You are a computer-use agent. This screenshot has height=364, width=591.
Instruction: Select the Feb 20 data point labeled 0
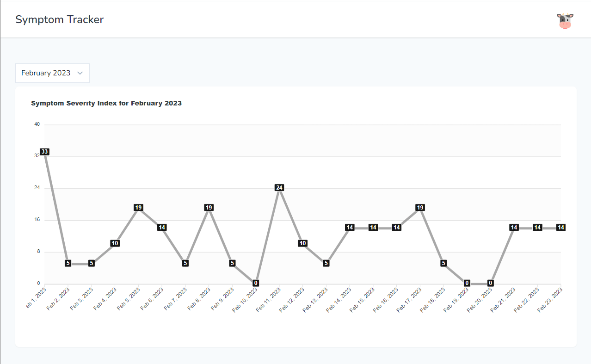tap(491, 283)
